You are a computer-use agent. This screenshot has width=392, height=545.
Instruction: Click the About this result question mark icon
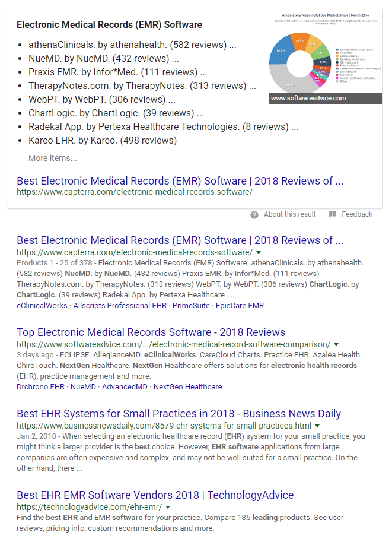click(254, 214)
